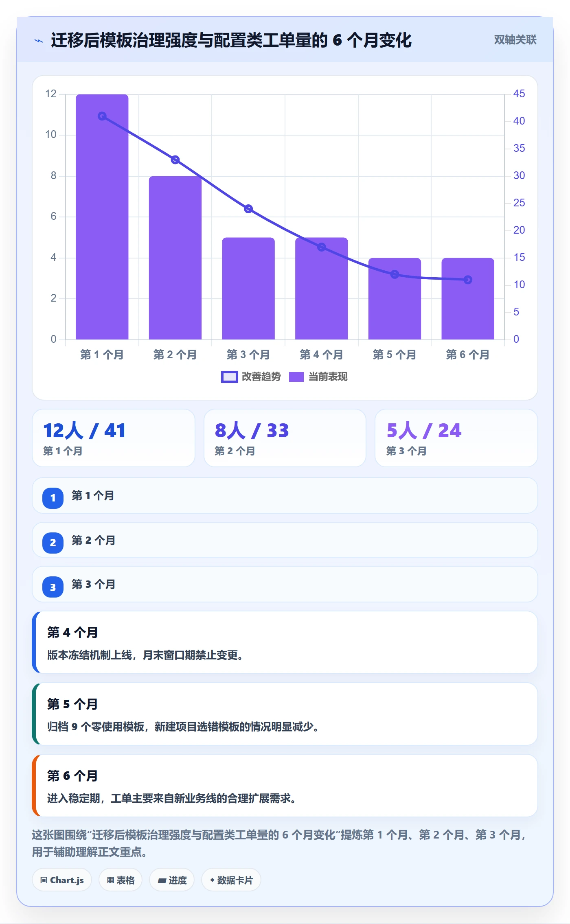This screenshot has width=570, height=924.
Task: Select the 第 1 个月 bar in chart
Action: tap(102, 217)
